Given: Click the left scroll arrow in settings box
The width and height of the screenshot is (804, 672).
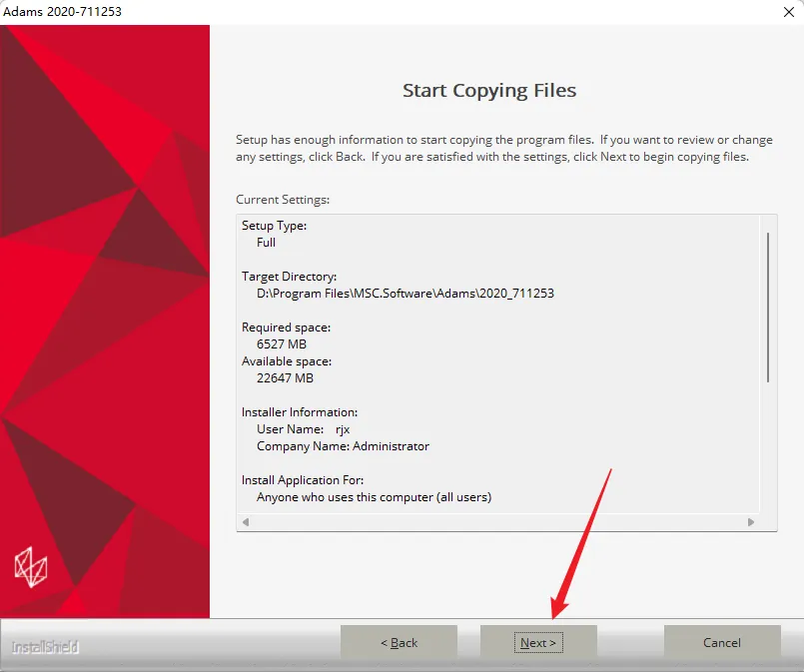Looking at the screenshot, I should (246, 522).
